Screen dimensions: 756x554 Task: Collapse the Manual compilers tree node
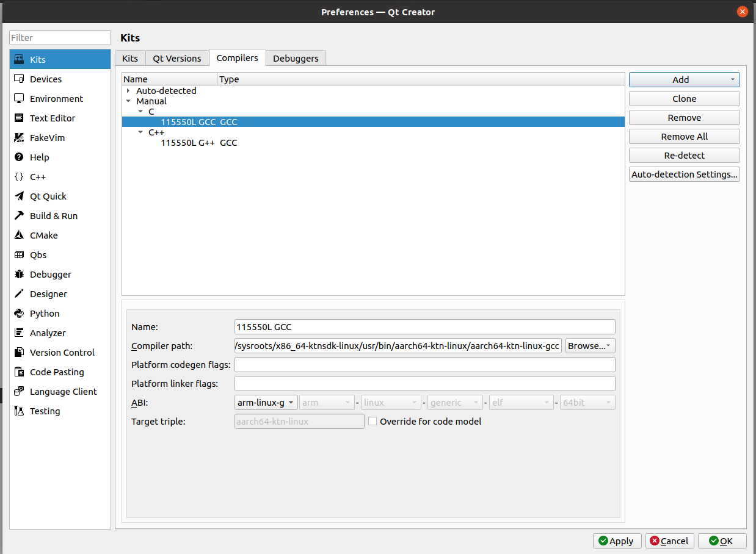[128, 101]
